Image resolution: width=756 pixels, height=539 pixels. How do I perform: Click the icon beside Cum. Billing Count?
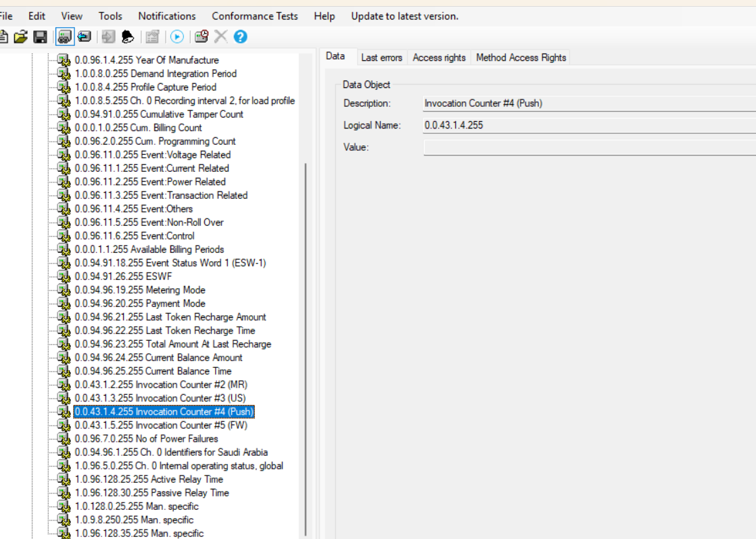64,128
